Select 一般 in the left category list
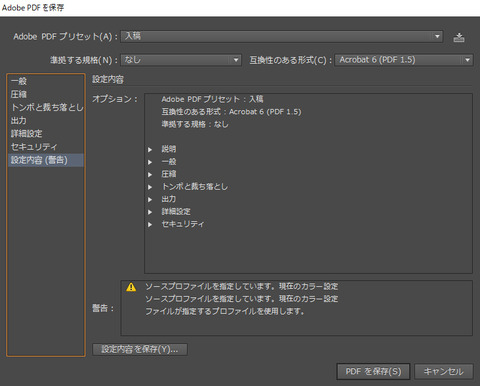Image resolution: width=480 pixels, height=386 pixels. (46, 81)
